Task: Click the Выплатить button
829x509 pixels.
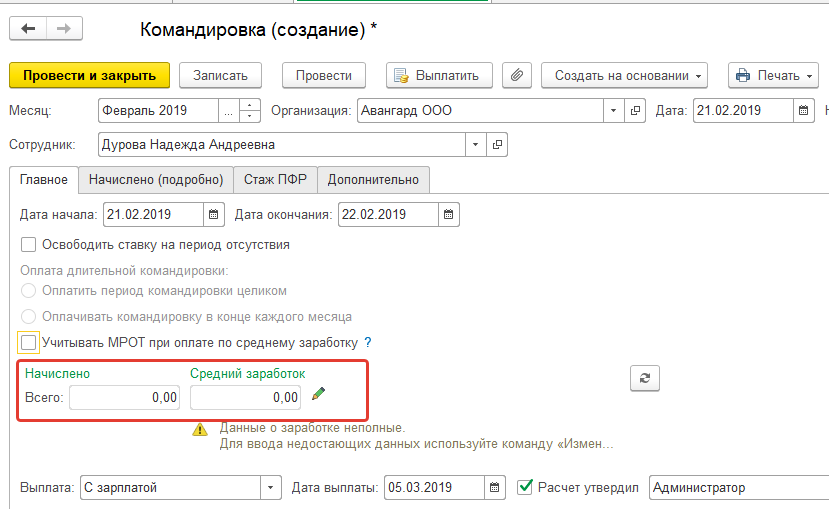Action: tap(439, 76)
